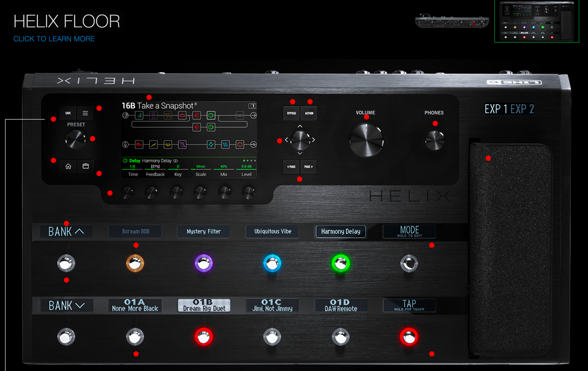Toggle the orange Scream 808 footswitch
Image resolution: width=588 pixels, height=371 pixels.
point(135,263)
